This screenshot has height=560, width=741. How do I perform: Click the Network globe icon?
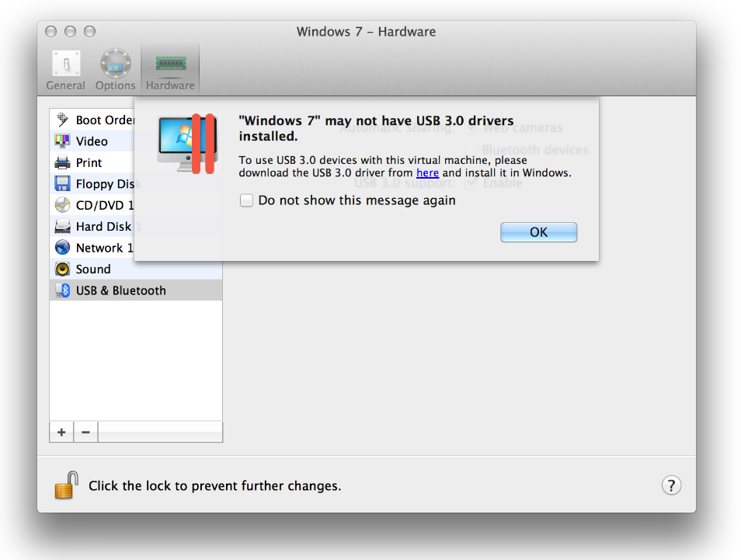point(62,247)
